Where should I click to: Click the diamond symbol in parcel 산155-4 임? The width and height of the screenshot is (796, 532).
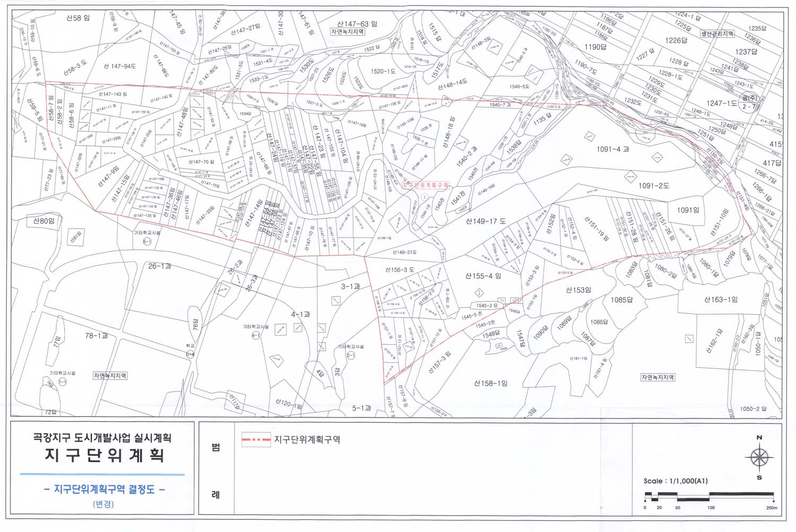click(x=479, y=292)
